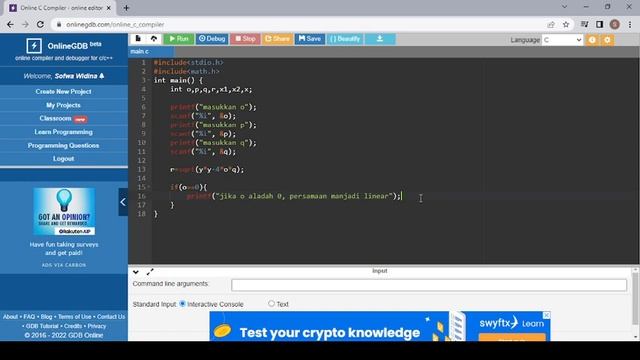The width and height of the screenshot is (640, 360).
Task: Open the Chrome profile avatar
Action: [614, 24]
